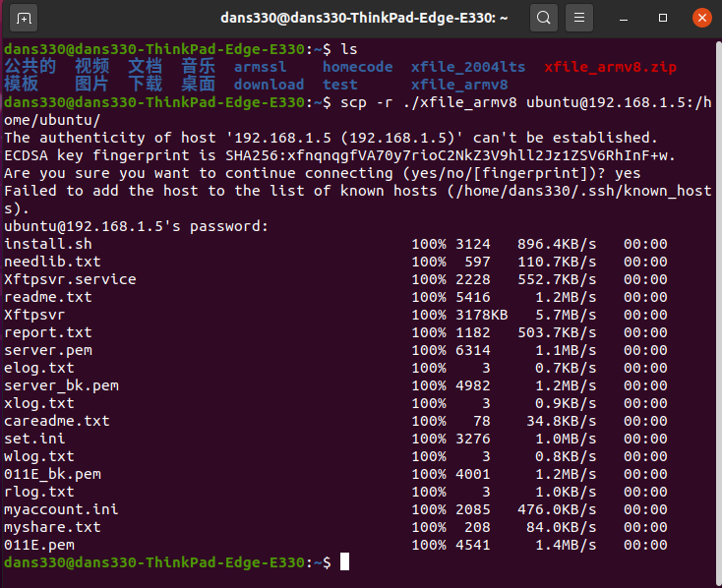Place the cursor at the bottom command prompt
722x588 pixels.
(344, 561)
